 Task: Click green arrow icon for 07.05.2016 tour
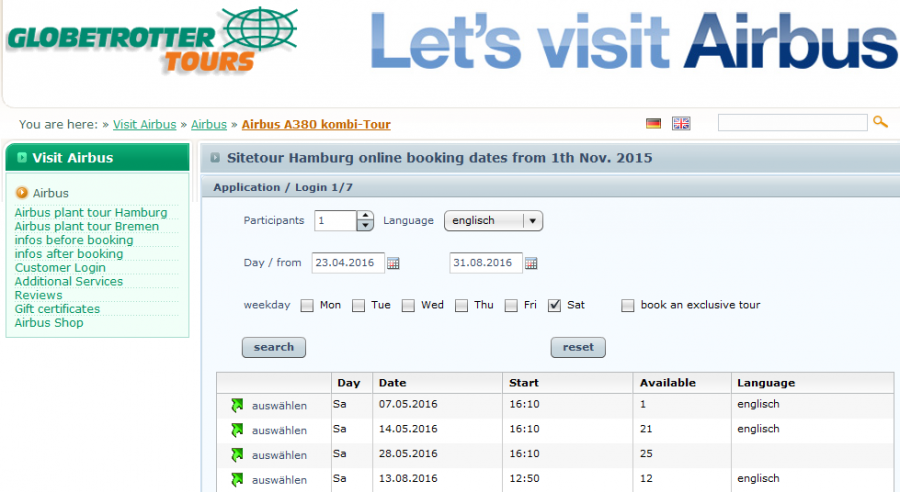point(237,405)
